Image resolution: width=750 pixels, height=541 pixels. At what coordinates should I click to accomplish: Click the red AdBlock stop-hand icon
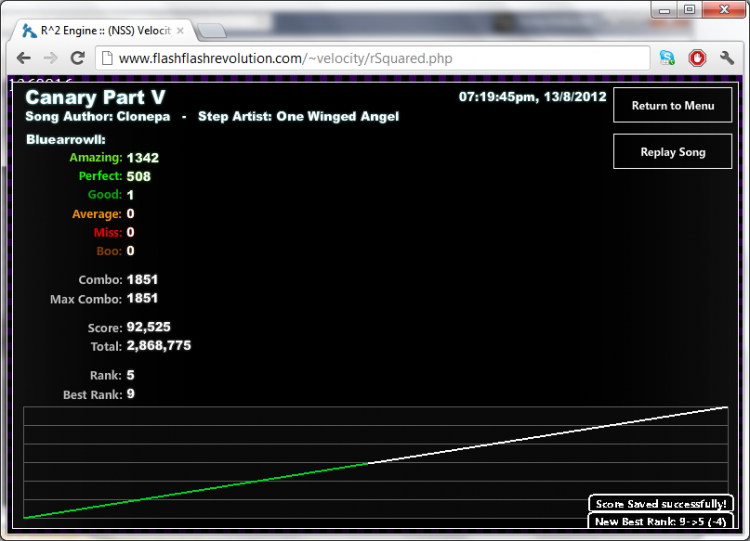(697, 58)
